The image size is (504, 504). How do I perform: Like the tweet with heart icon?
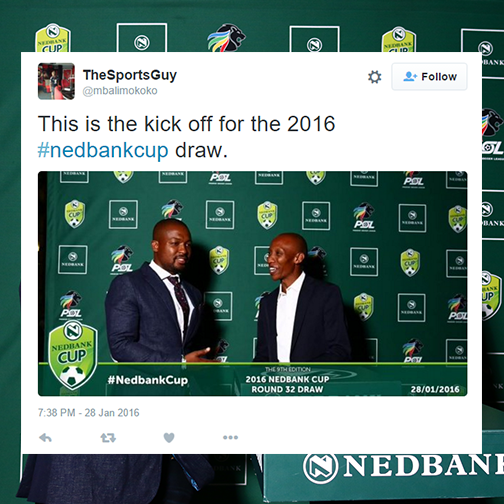tap(169, 438)
